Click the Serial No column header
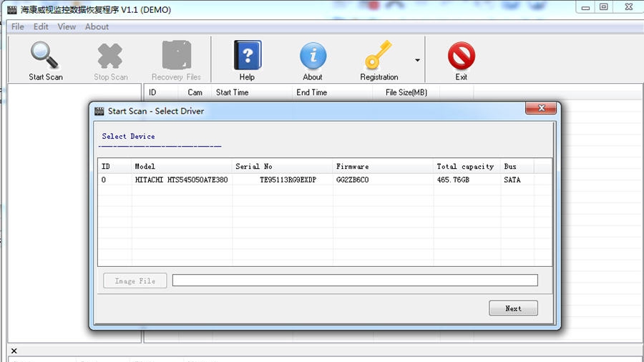 click(x=254, y=167)
